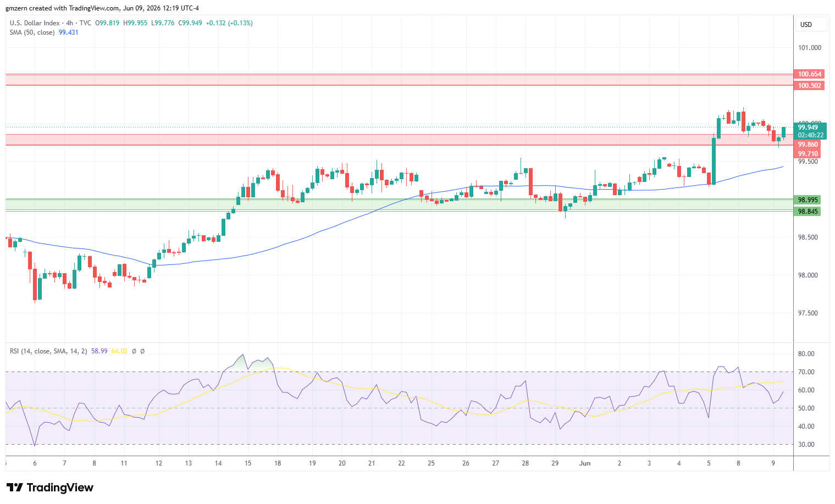835x504 pixels.
Task: Select the U.S. Dollar Index symbol title
Action: click(x=35, y=23)
